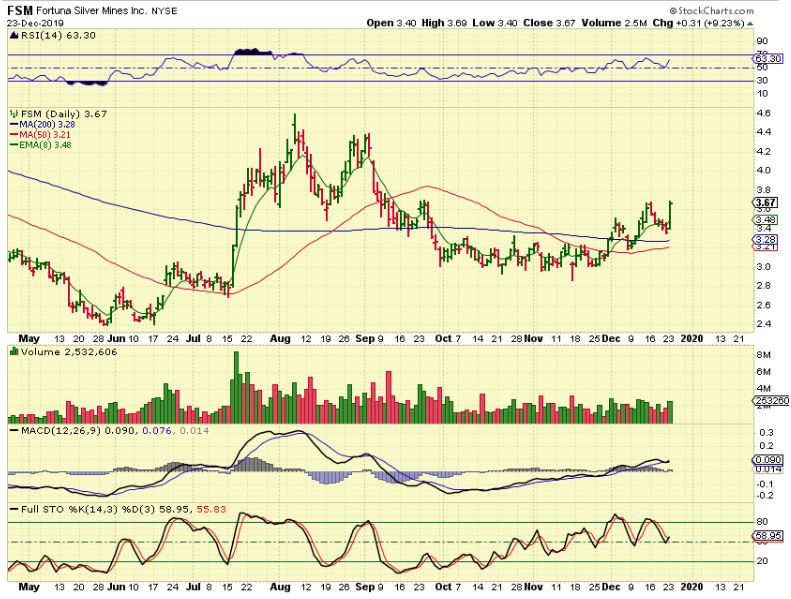
Task: Click the 80 stochastic axis label
Action: (x=762, y=522)
